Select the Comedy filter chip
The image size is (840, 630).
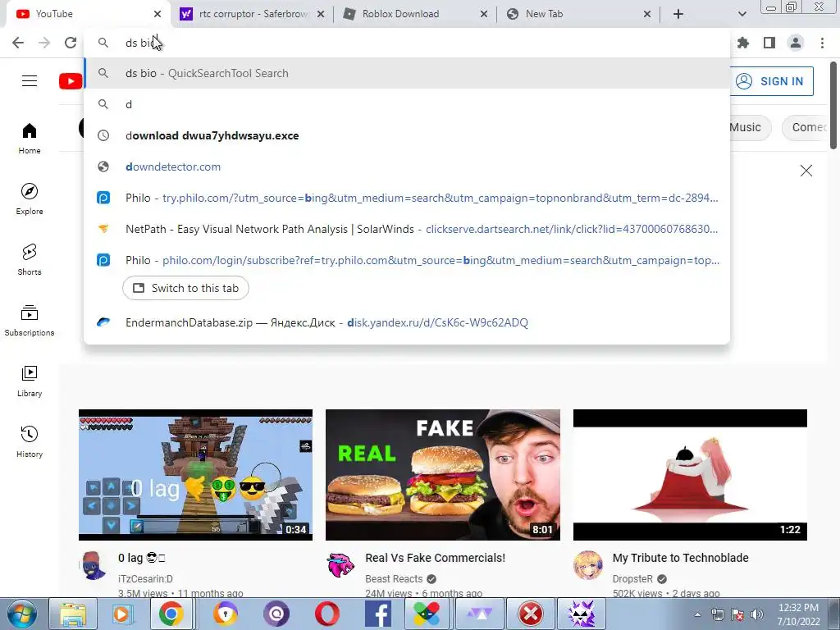coord(806,127)
